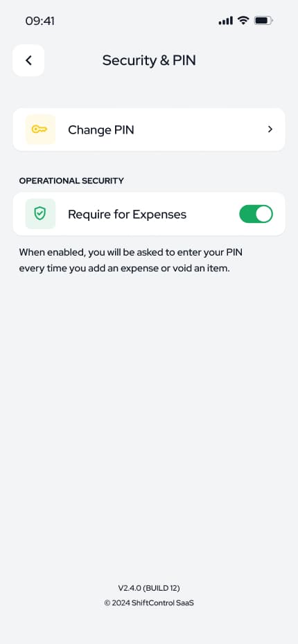
Task: Tap the green shield checkmark icon
Action: tap(40, 213)
